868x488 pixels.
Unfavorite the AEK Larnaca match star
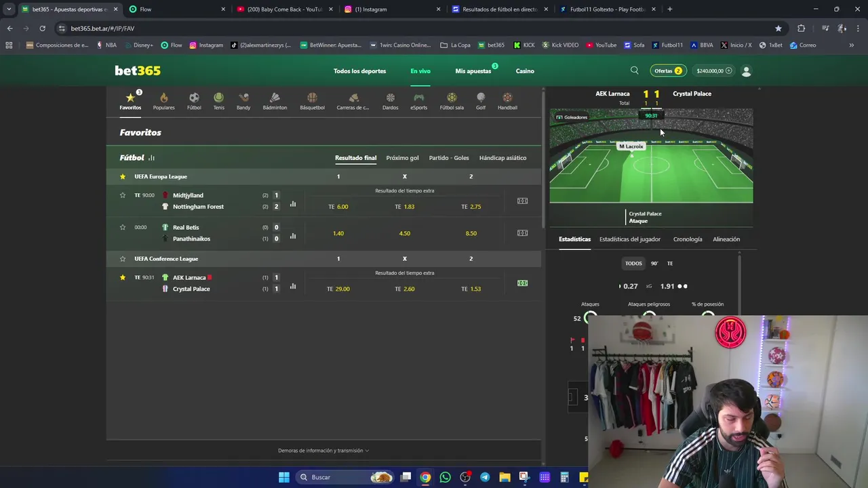click(x=123, y=277)
